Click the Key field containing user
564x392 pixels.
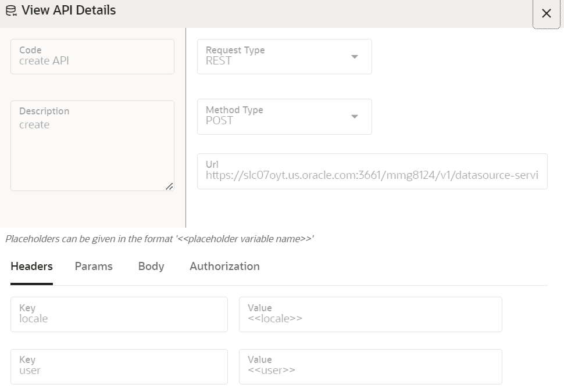[119, 366]
